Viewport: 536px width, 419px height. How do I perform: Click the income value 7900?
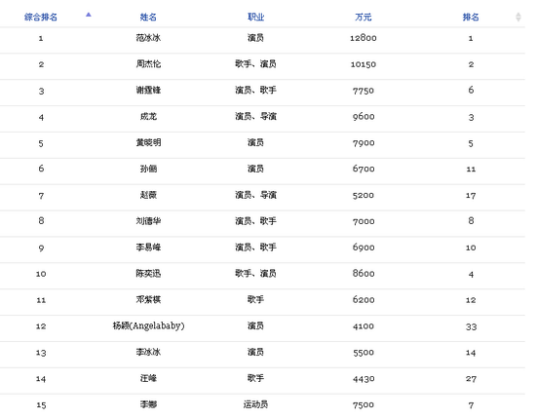363,143
